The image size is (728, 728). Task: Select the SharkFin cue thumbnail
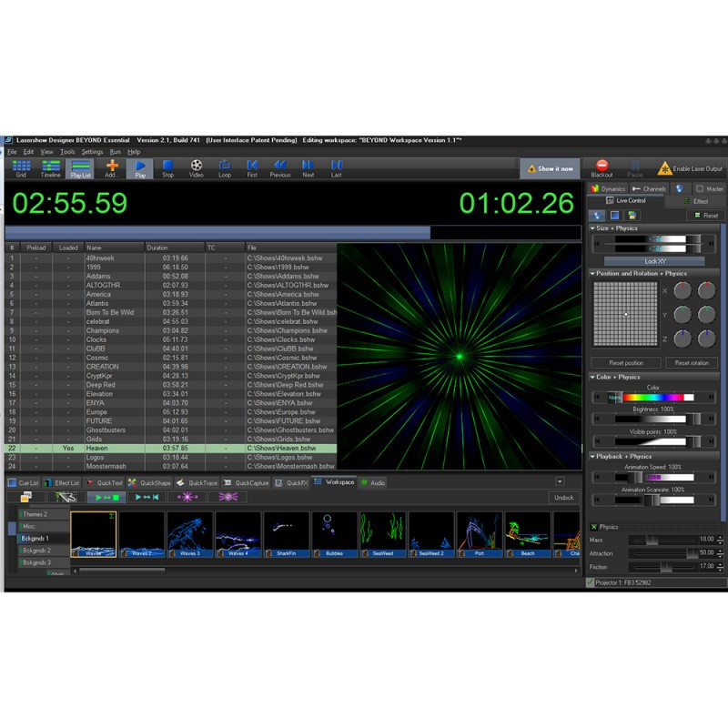[287, 534]
